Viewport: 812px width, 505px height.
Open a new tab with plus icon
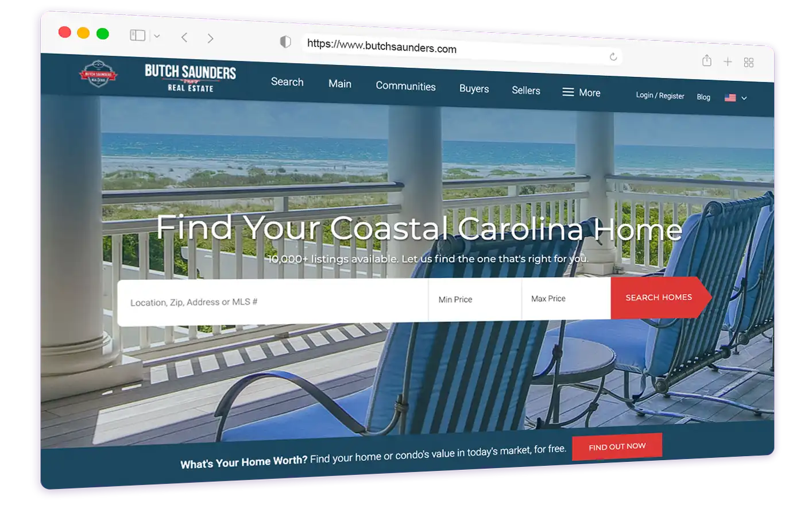point(728,61)
